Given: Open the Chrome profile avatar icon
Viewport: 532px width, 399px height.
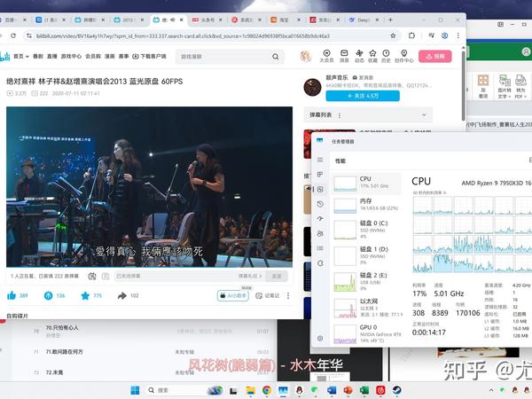Looking at the screenshot, I should (x=445, y=35).
